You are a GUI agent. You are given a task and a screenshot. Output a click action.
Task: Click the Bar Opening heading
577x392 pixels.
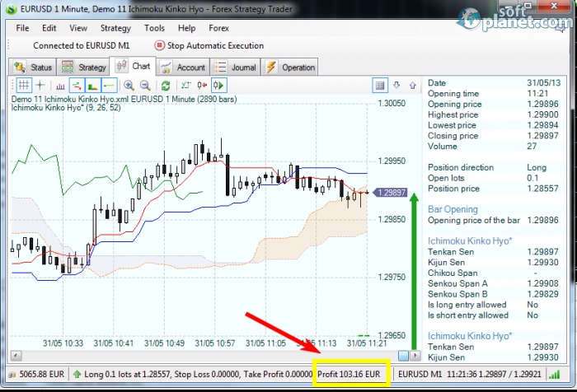[x=453, y=209]
